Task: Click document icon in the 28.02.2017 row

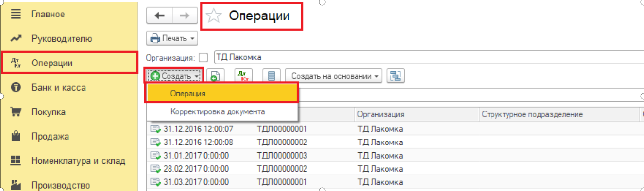Action: (155, 169)
